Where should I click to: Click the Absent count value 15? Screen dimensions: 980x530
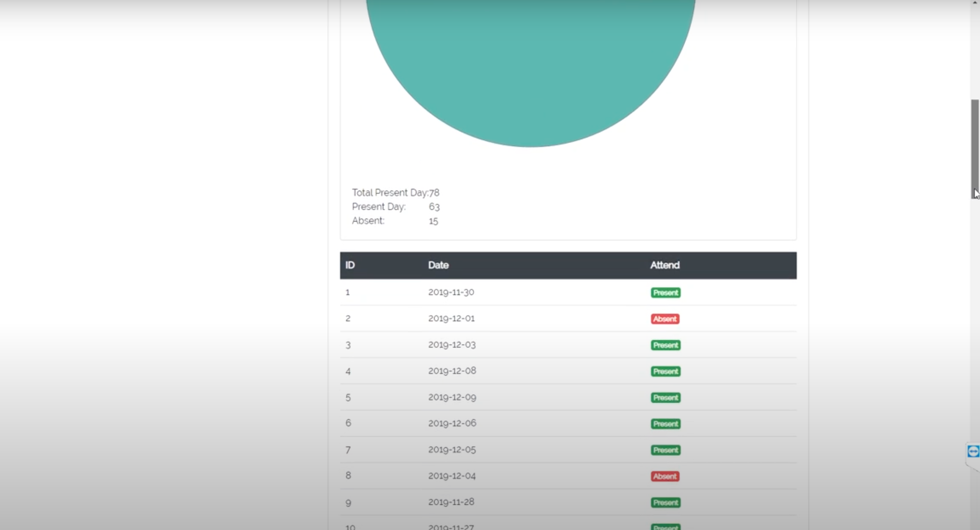pos(433,221)
